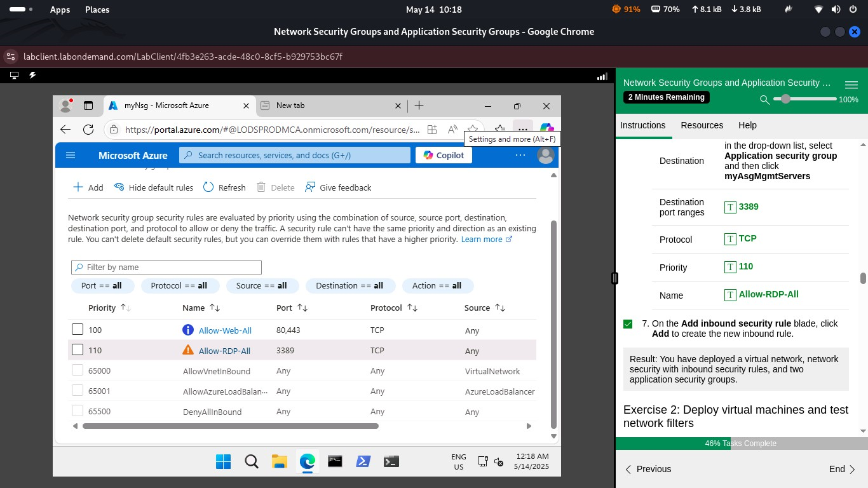The image size is (868, 488).
Task: Click the Delete toolbar icon
Action: coord(261,187)
